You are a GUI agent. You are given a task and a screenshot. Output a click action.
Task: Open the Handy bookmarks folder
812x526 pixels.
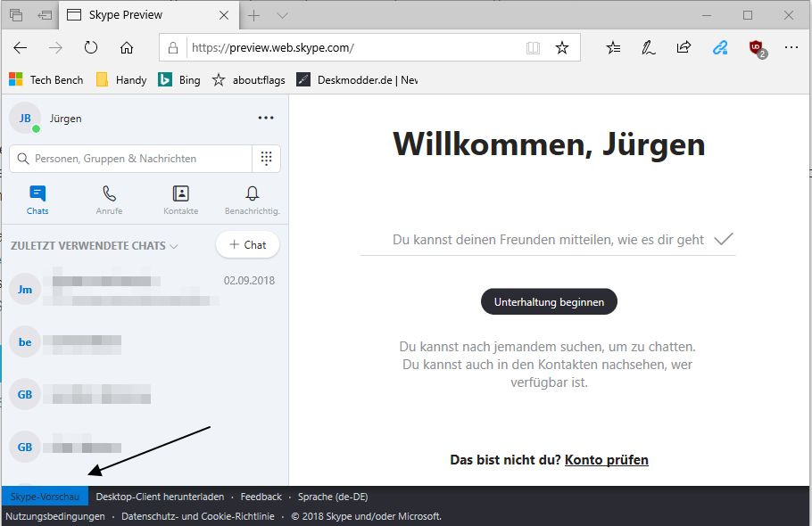(121, 79)
